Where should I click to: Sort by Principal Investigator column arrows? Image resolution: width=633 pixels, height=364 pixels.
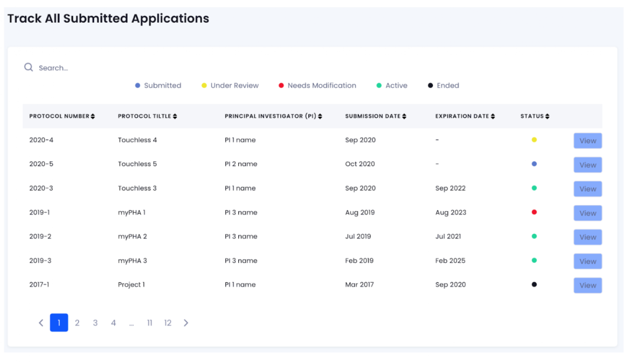(x=320, y=116)
